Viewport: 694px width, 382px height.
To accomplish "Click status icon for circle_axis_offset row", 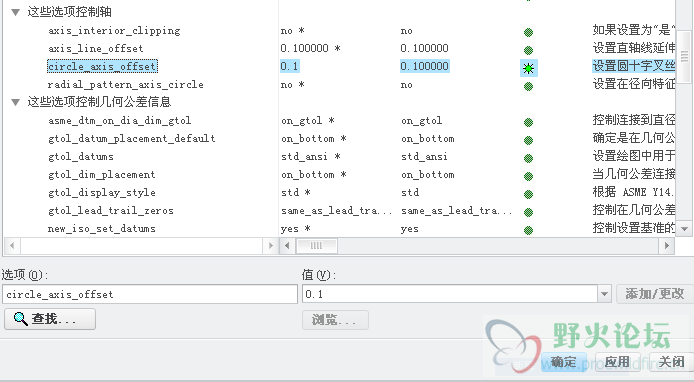I will [528, 68].
